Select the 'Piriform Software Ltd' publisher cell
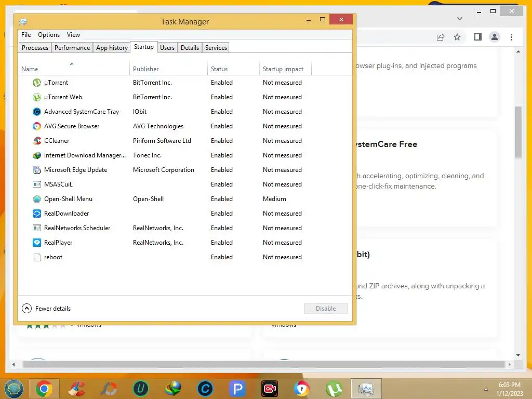Viewport: 532px width, 399px height. [162, 141]
